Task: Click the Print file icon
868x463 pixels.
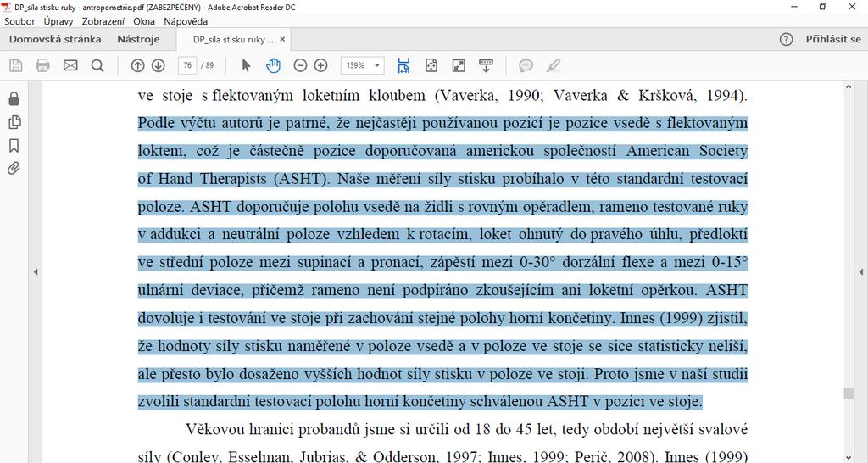Action: pos(42,65)
